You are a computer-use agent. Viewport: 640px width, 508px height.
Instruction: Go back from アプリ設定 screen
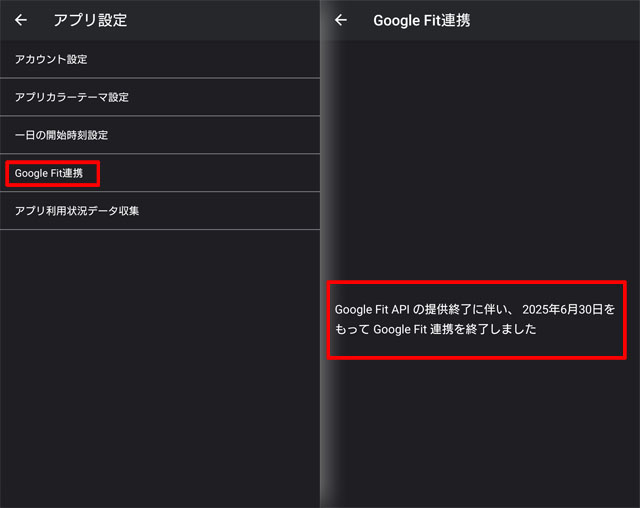21,20
